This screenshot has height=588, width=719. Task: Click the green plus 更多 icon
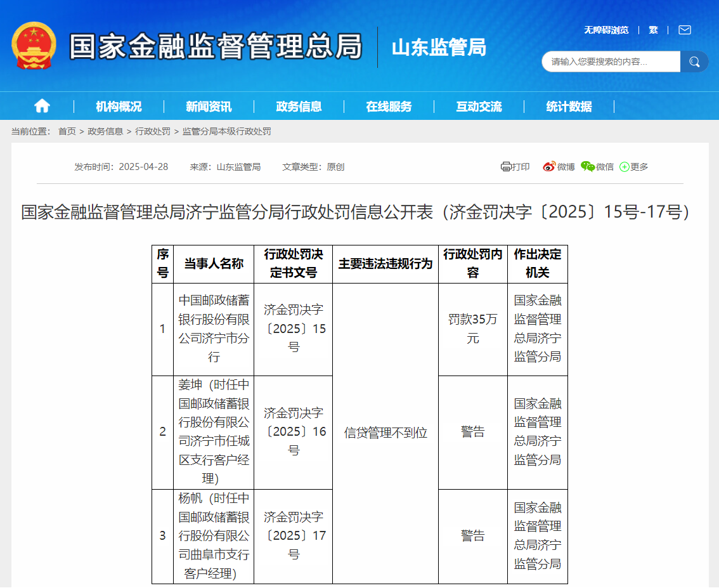pyautogui.click(x=624, y=167)
